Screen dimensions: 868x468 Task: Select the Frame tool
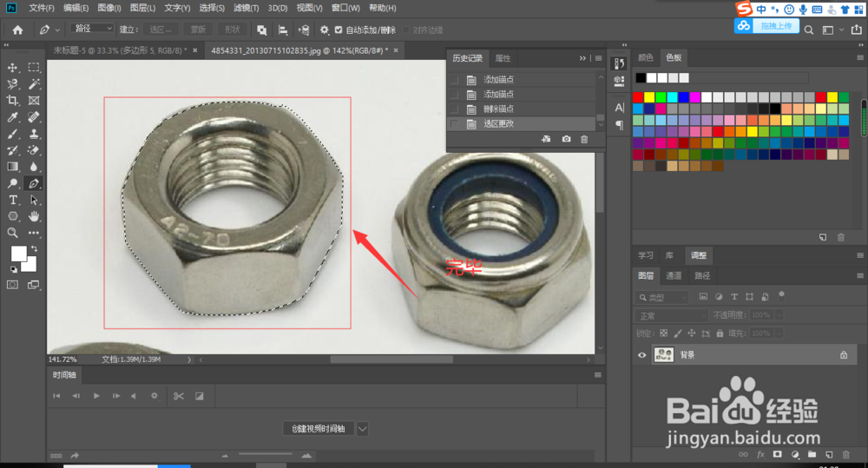34,100
